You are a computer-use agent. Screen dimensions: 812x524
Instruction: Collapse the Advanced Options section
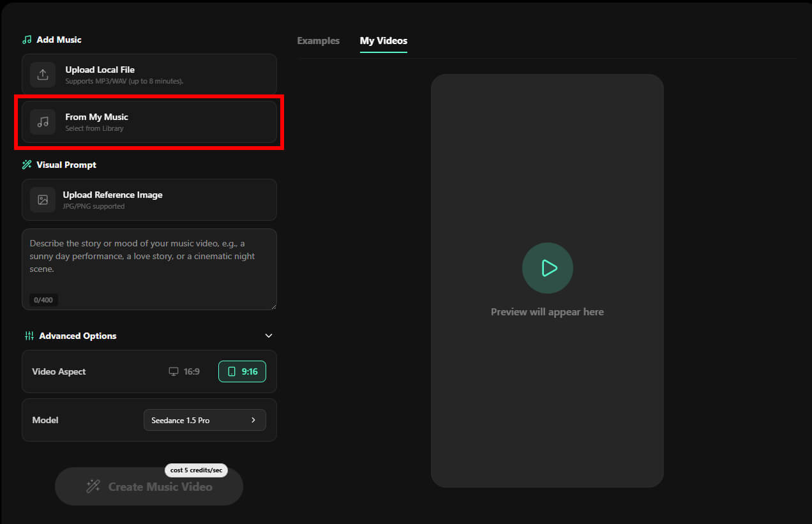pos(269,336)
